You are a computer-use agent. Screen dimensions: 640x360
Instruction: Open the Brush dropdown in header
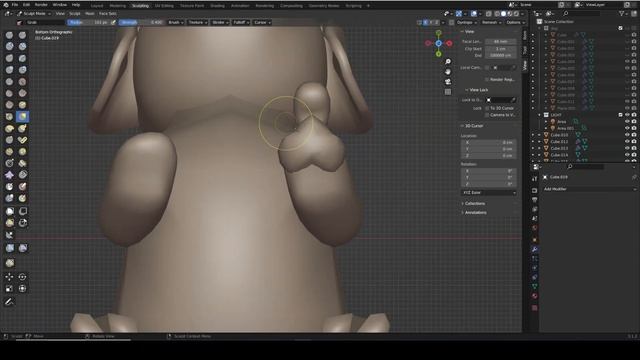click(x=176, y=22)
